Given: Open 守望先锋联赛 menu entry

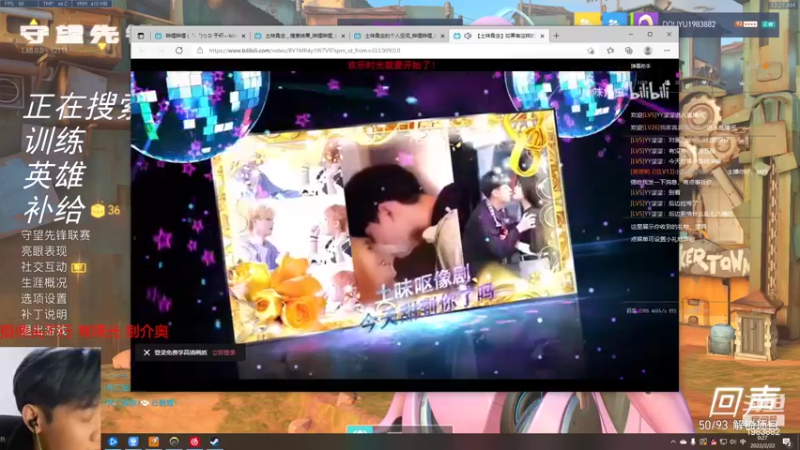Looking at the screenshot, I should [56, 235].
